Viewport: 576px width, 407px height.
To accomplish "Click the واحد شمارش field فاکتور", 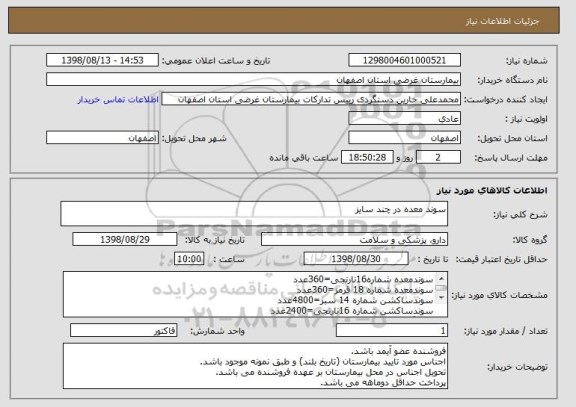I will (x=124, y=331).
